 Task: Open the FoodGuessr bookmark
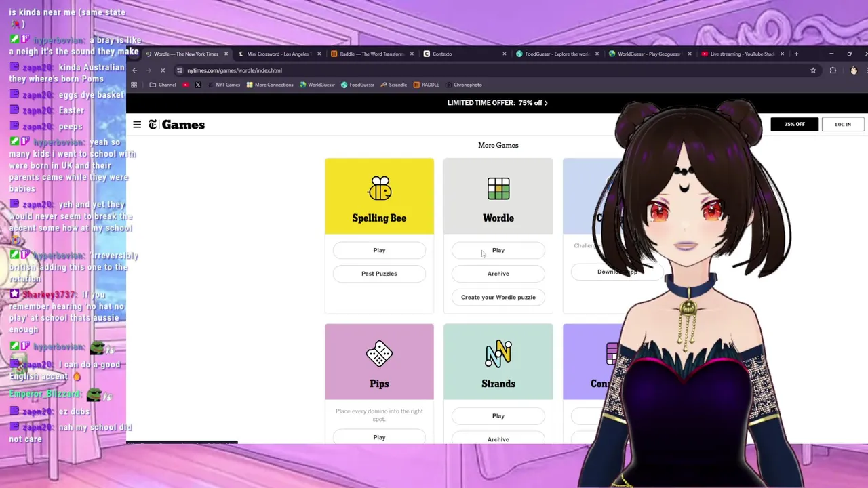click(357, 85)
